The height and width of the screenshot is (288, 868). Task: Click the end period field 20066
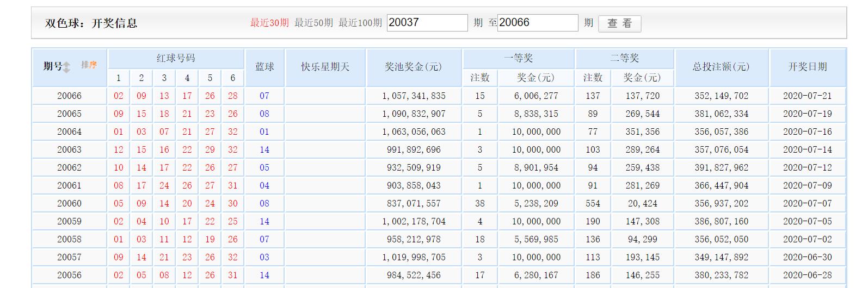click(x=538, y=23)
